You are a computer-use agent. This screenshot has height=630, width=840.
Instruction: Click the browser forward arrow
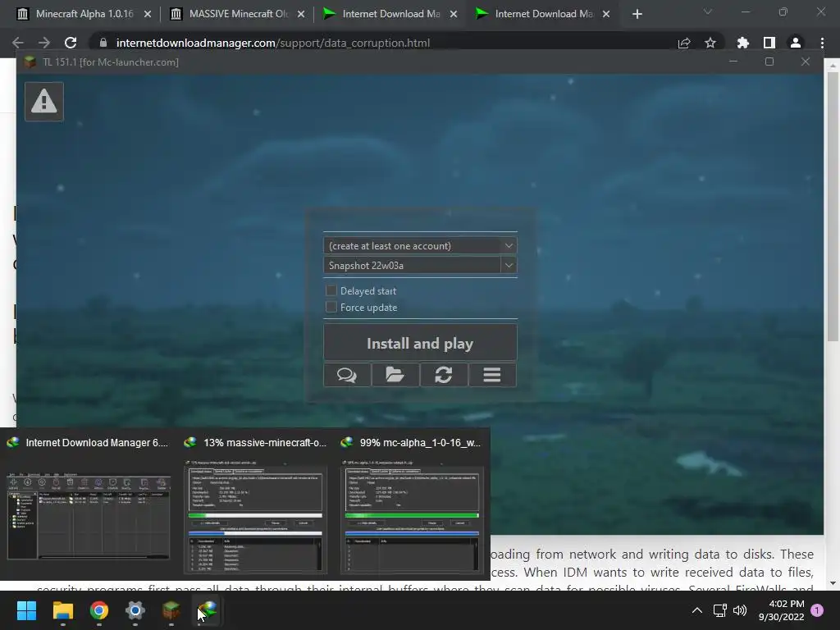pos(44,43)
